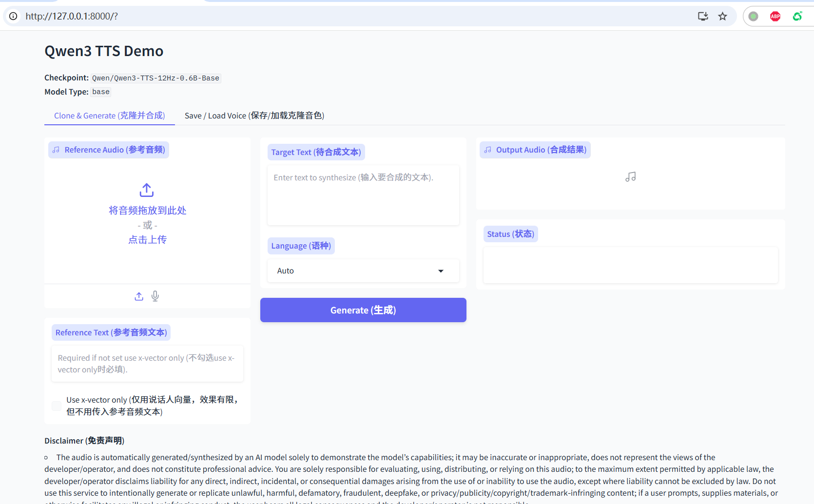This screenshot has height=504, width=814.
Task: Open the Language dropdown set to Auto
Action: coord(356,271)
